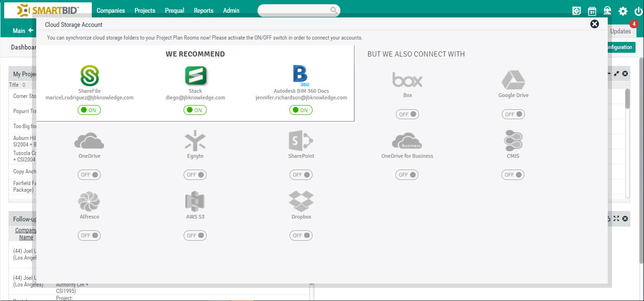This screenshot has width=644, height=301.
Task: Expand the Follow-up panel to fullscreen
Action: pos(617,219)
